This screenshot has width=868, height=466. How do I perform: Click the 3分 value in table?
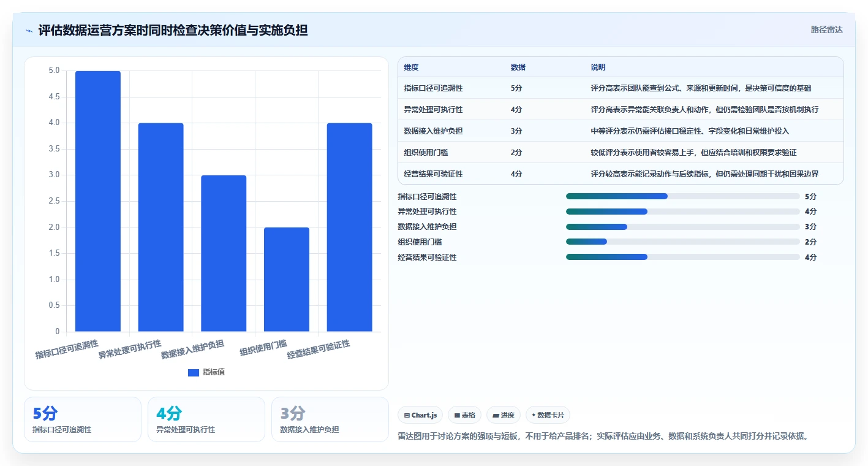pyautogui.click(x=516, y=131)
